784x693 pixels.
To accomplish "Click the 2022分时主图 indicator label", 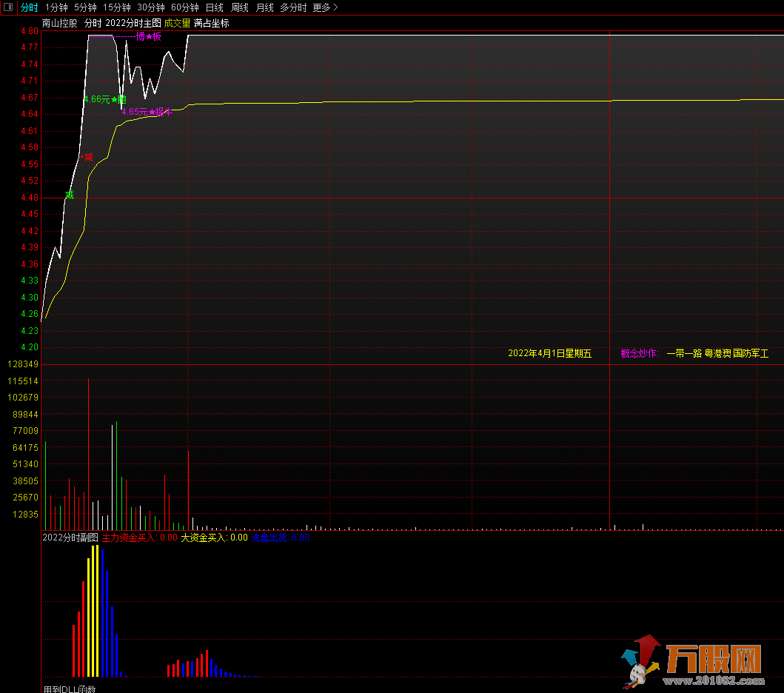I will coord(133,23).
